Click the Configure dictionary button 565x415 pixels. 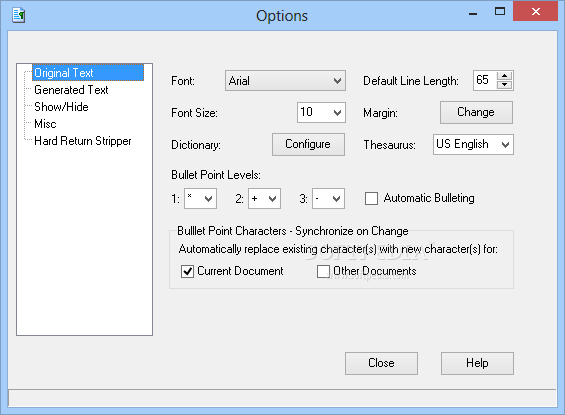308,144
